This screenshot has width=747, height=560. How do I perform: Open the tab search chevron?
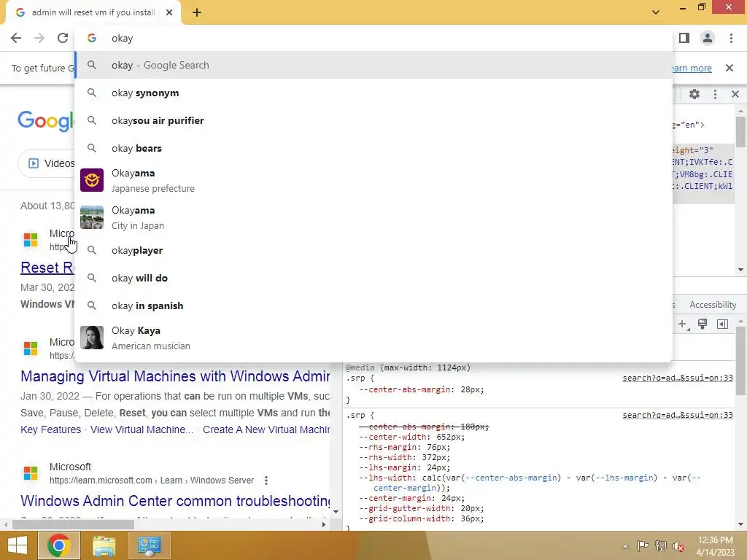click(x=656, y=12)
